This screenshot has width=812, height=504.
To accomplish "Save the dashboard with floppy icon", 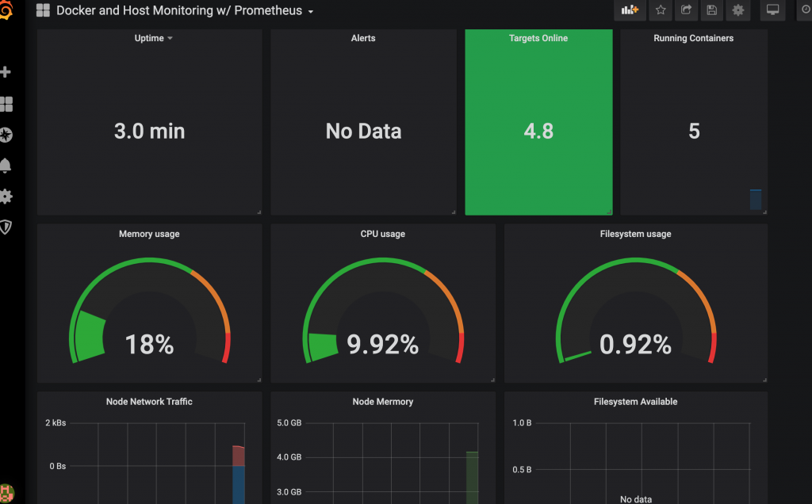I will pyautogui.click(x=712, y=10).
